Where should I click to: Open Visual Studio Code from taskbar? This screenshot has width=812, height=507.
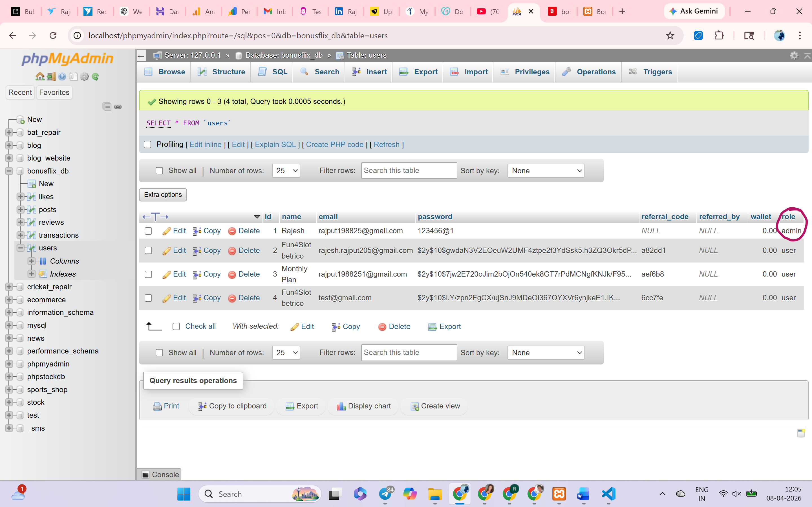608,493
